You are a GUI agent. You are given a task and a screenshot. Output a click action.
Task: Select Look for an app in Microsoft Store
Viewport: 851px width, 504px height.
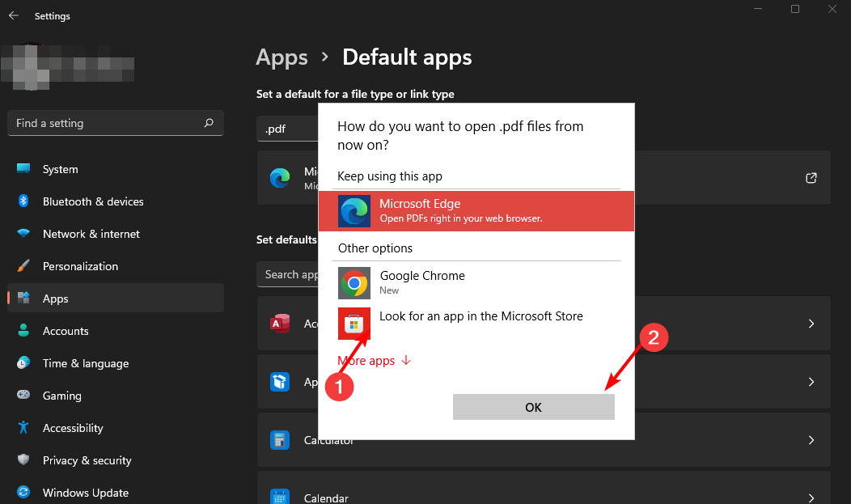[476, 324]
